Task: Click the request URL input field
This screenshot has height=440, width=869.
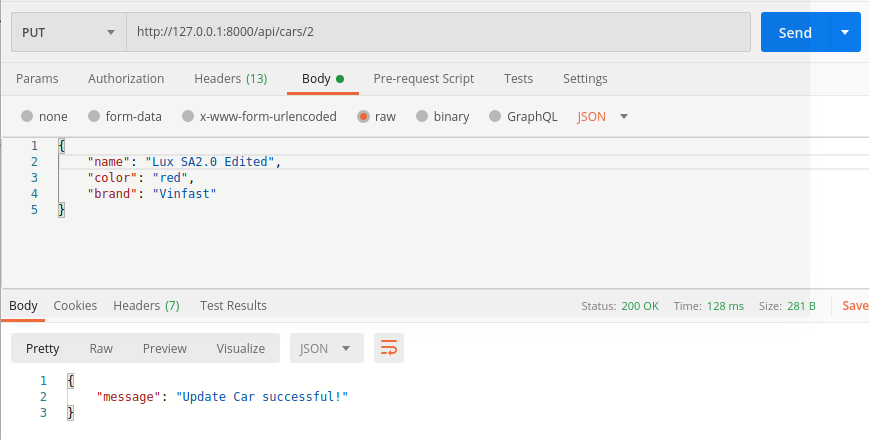Action: click(438, 32)
